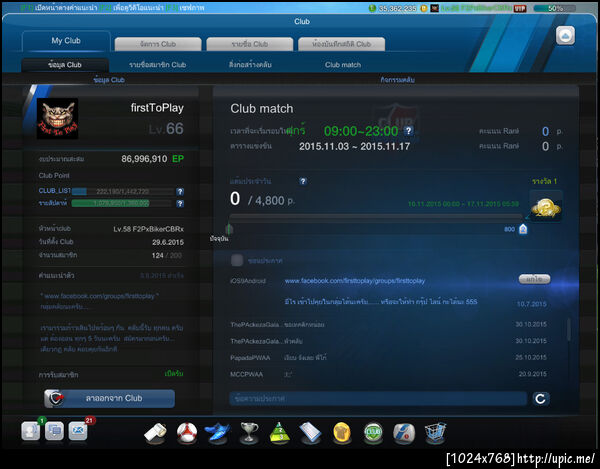Select the Club member list sub-tab
Viewport: 600px width, 469px height.
point(157,65)
